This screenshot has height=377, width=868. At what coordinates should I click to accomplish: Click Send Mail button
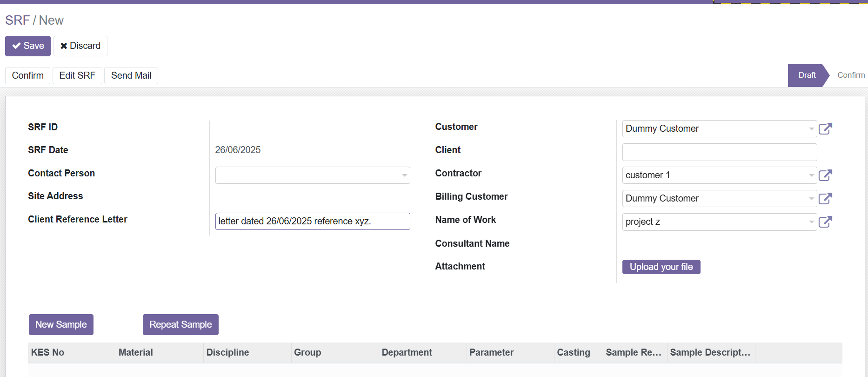click(131, 75)
